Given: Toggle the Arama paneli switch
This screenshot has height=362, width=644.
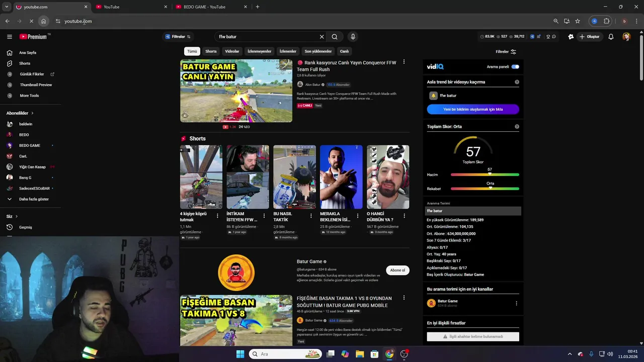Looking at the screenshot, I should pos(515,66).
